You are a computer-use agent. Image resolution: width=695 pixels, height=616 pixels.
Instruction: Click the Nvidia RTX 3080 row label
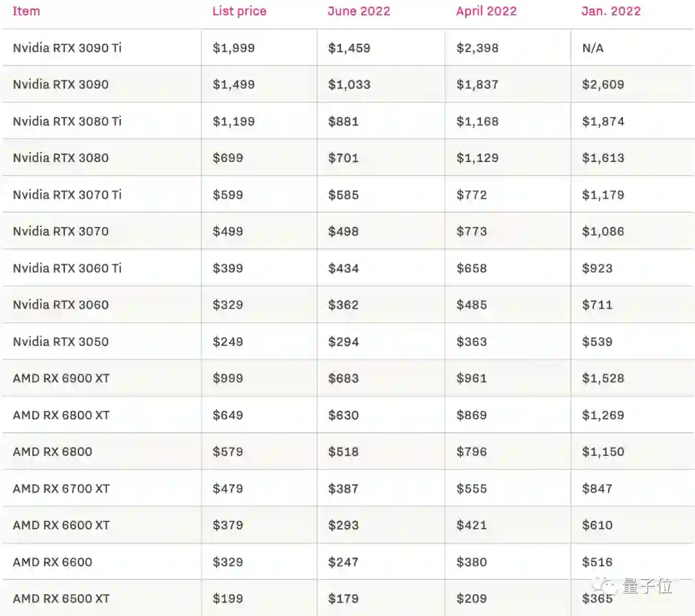pyautogui.click(x=60, y=158)
